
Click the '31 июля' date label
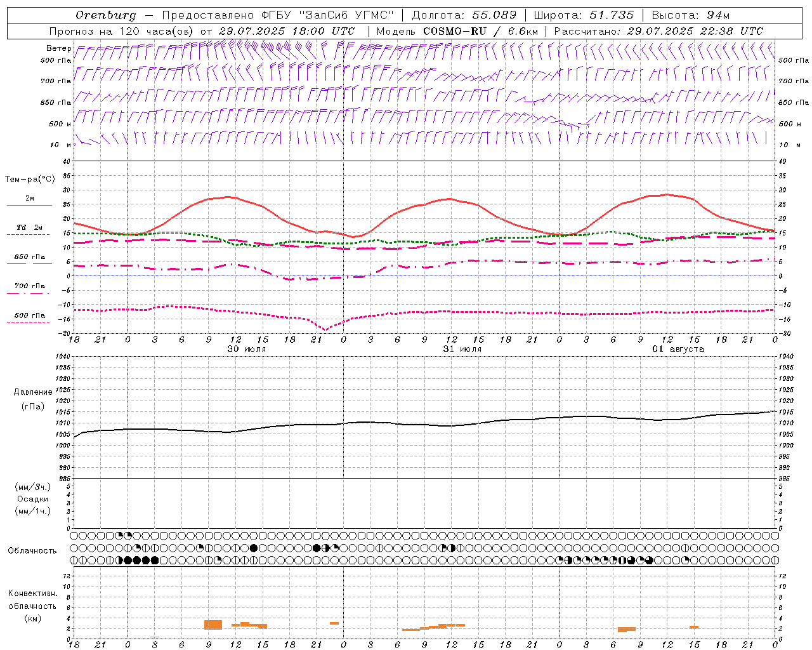pos(462,349)
